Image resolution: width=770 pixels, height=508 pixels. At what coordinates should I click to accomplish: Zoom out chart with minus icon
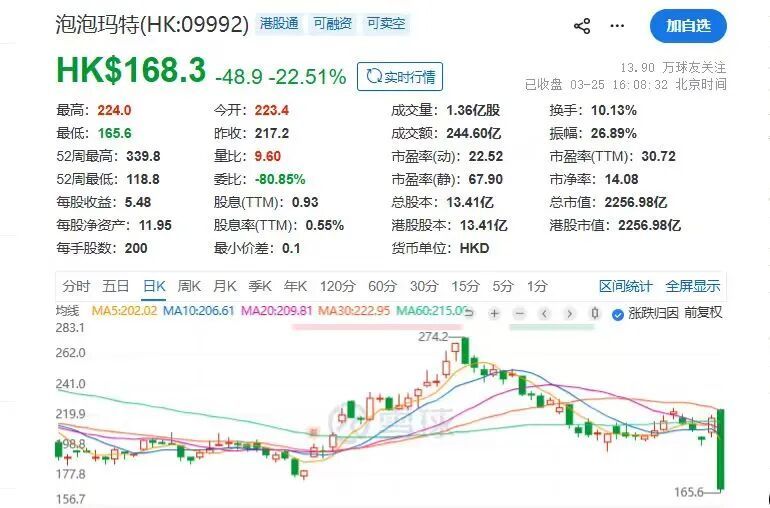[x=520, y=313]
